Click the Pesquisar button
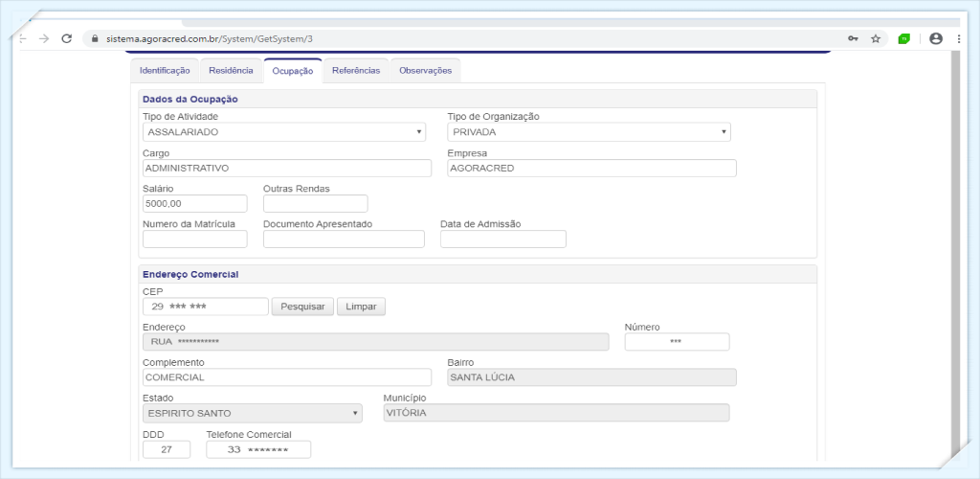 pos(302,307)
